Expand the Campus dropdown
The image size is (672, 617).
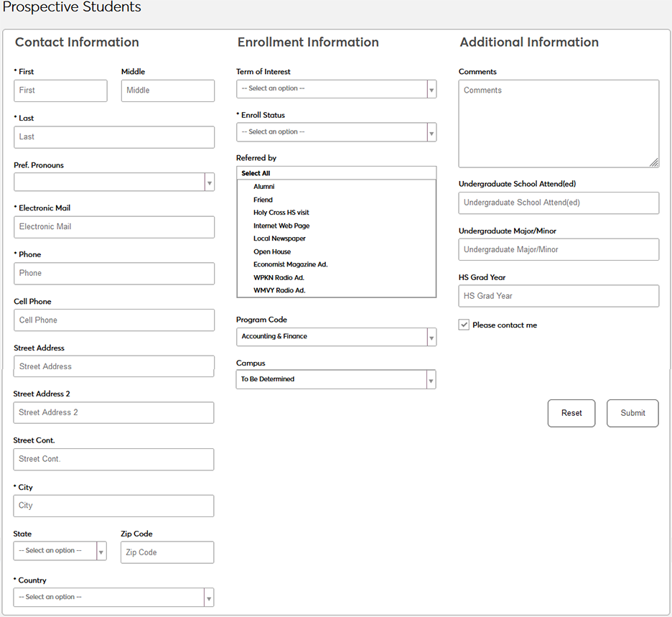336,379
